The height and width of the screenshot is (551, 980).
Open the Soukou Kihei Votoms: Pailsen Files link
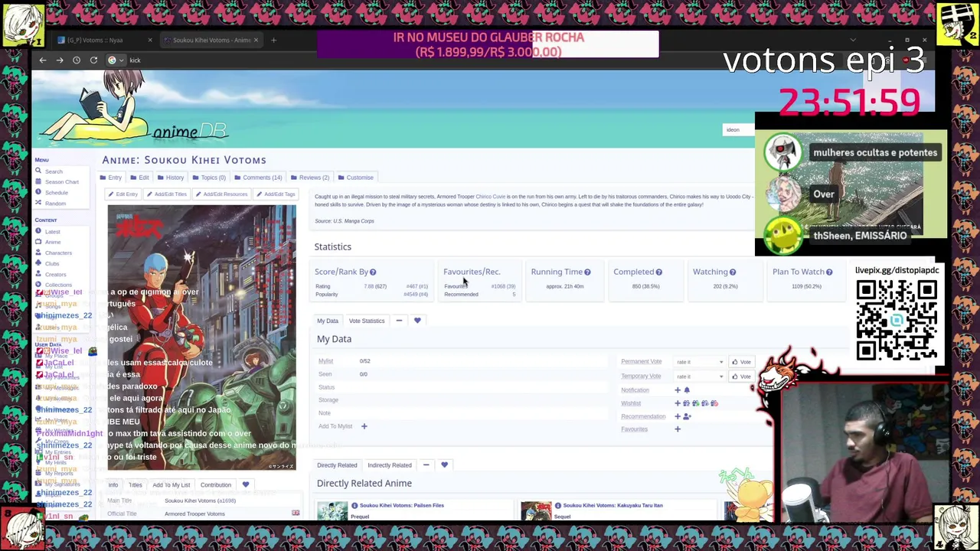point(402,505)
